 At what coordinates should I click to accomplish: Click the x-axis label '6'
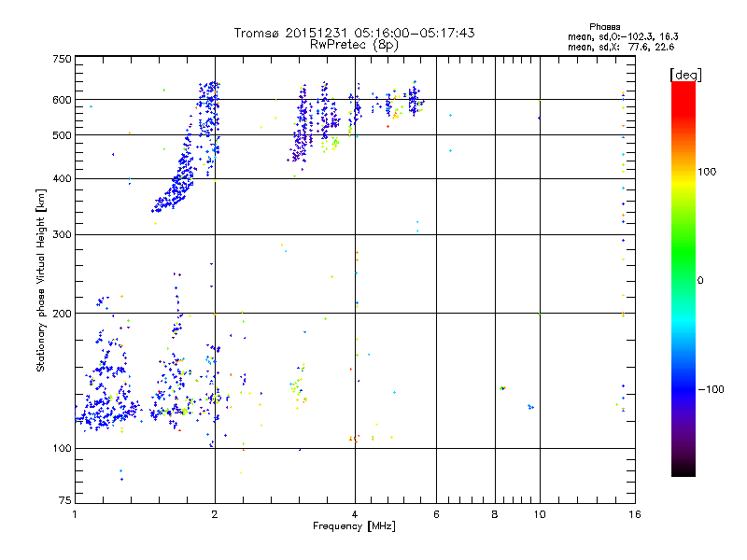tap(436, 514)
